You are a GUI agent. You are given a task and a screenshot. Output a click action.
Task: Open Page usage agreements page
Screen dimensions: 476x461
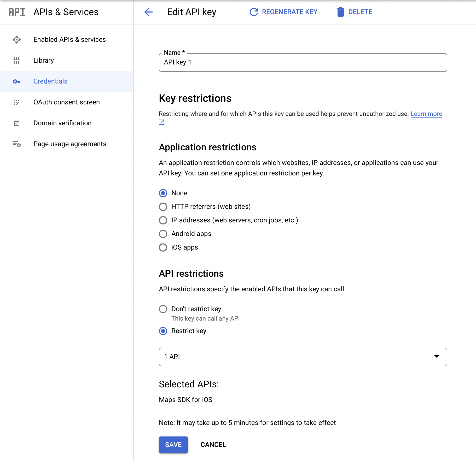tap(67, 144)
